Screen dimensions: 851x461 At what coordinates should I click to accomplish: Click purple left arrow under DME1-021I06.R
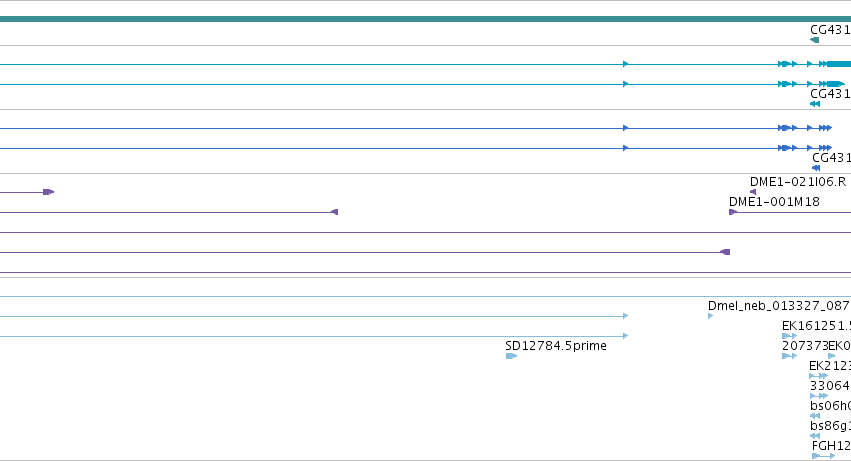click(x=753, y=192)
